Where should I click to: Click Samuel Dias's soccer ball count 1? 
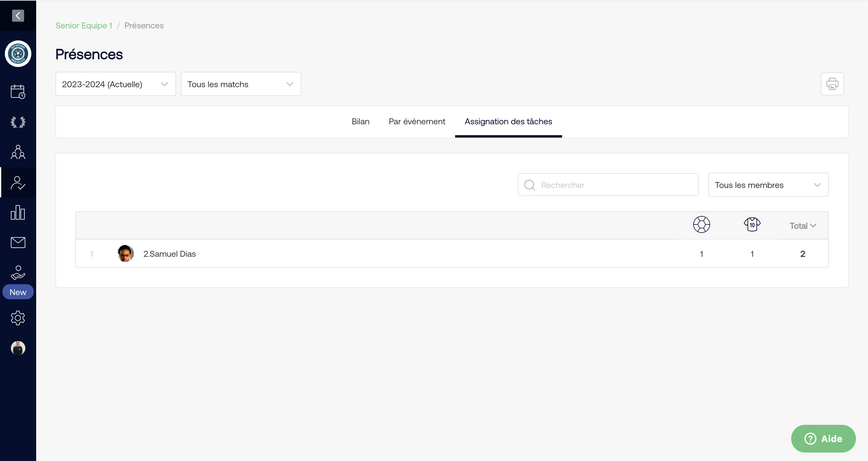click(701, 254)
